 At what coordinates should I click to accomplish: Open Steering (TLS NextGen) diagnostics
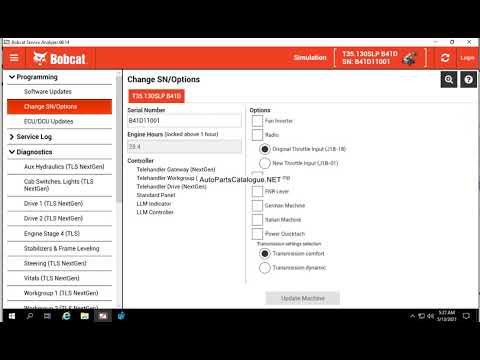pyautogui.click(x=59, y=263)
